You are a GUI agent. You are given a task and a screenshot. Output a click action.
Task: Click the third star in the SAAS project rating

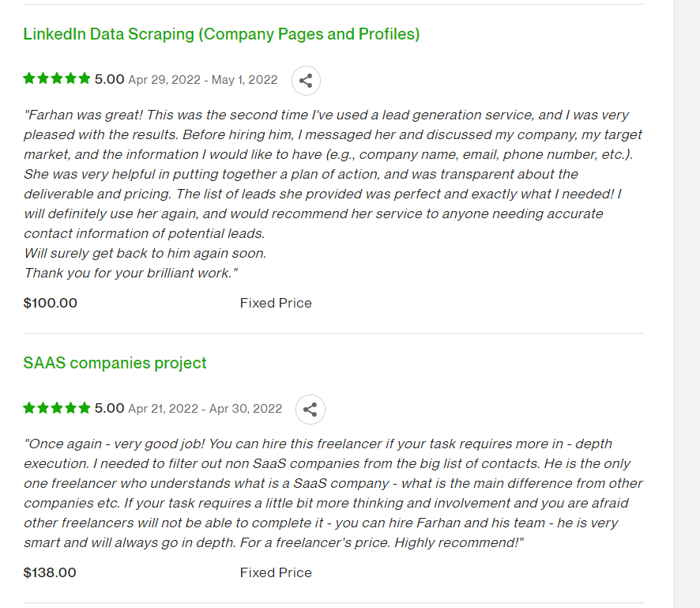[57, 407]
